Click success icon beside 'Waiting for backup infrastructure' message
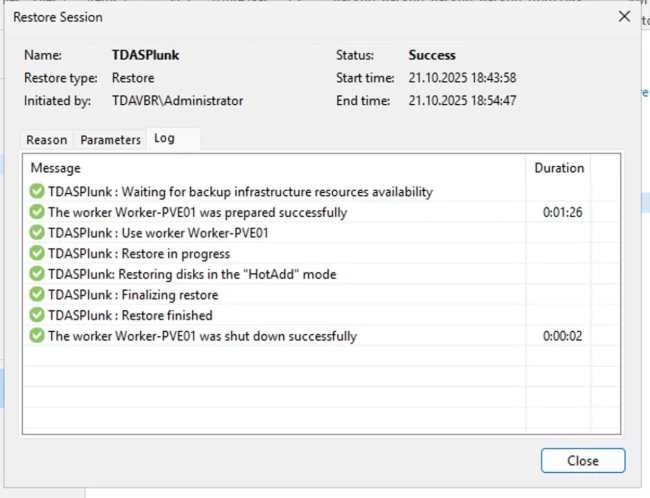 pyautogui.click(x=37, y=191)
